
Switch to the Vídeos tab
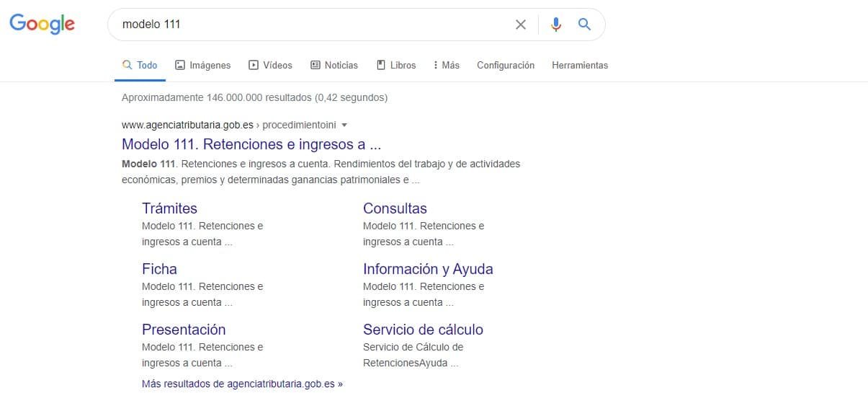click(x=270, y=65)
